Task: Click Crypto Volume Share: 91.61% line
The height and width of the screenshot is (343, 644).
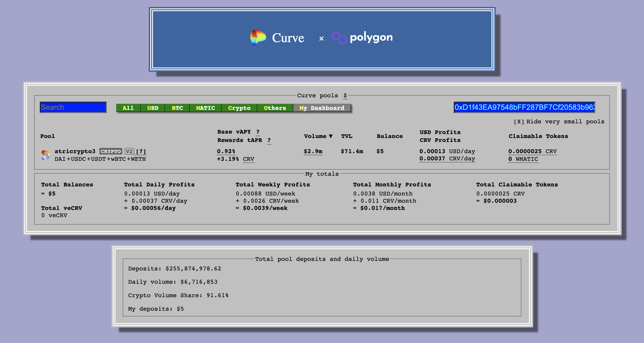Action: (178, 295)
